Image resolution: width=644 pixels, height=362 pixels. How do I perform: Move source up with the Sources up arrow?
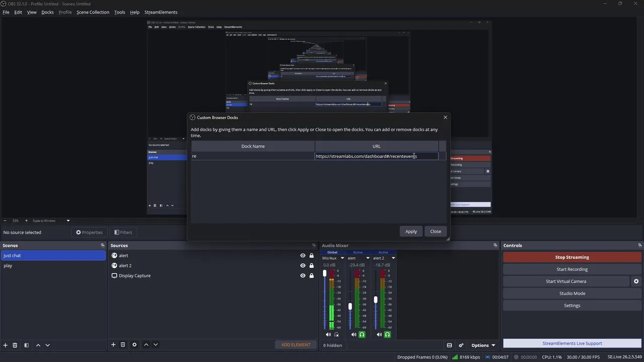tap(146, 344)
